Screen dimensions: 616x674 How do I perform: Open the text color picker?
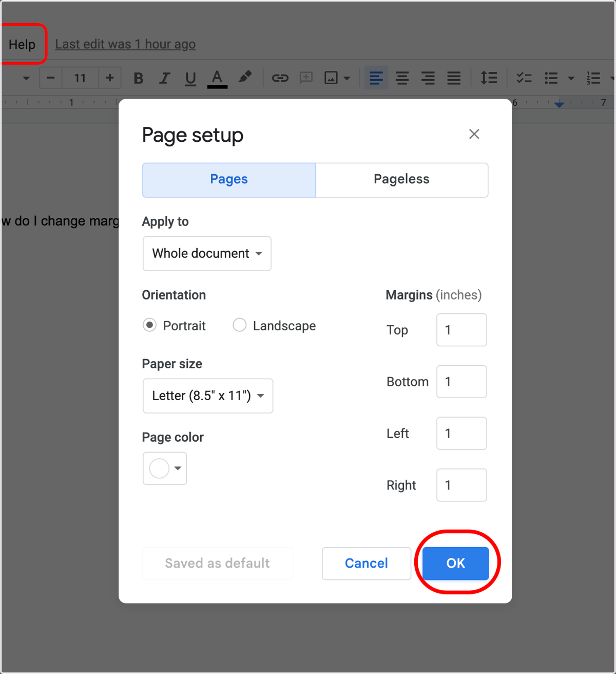coord(217,78)
